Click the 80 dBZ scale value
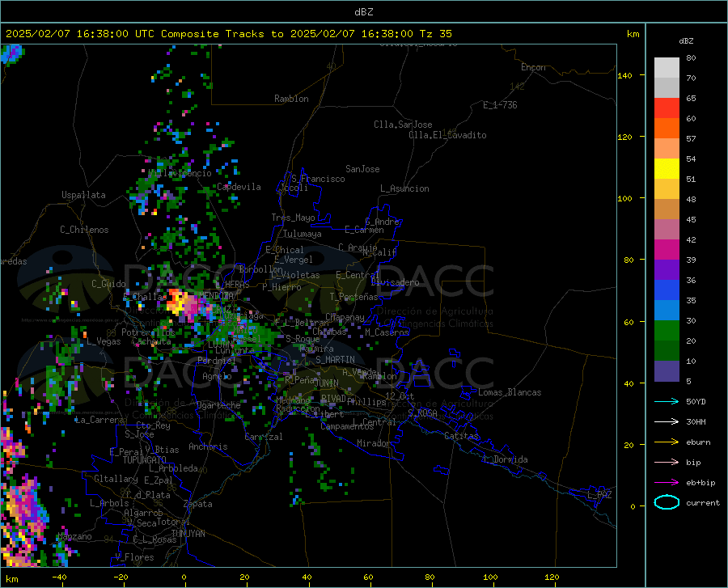728x588 pixels. pos(691,58)
